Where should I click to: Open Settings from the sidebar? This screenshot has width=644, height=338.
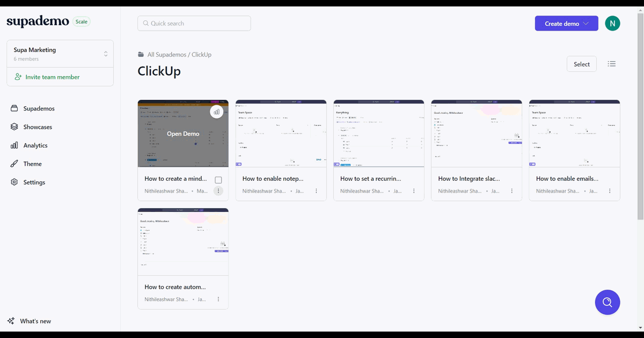point(34,182)
